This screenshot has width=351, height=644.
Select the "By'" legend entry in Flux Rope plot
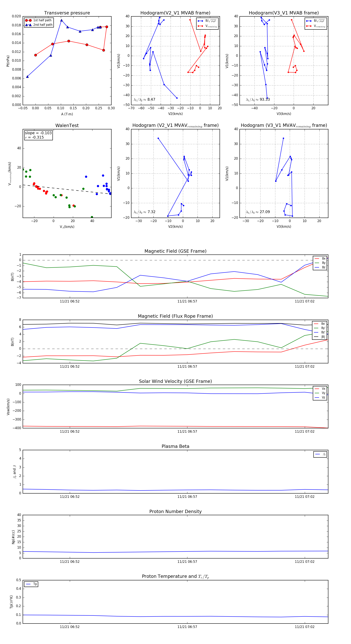tap(320, 328)
